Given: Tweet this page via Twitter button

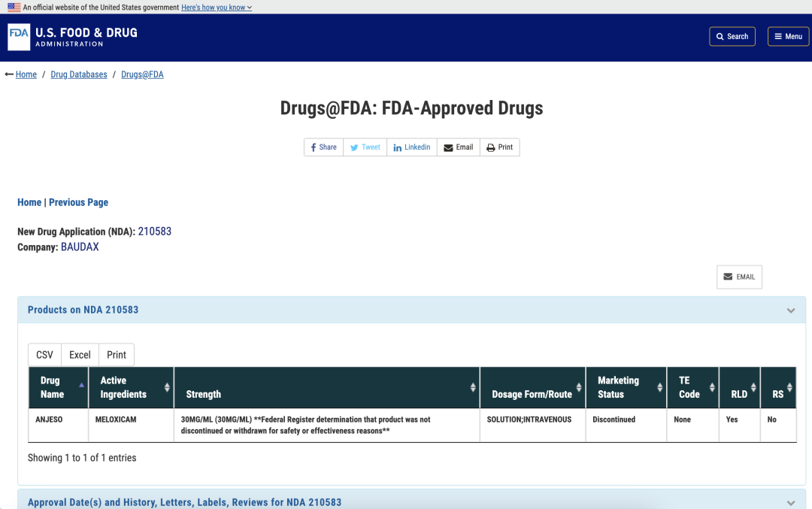Looking at the screenshot, I should click(x=365, y=147).
